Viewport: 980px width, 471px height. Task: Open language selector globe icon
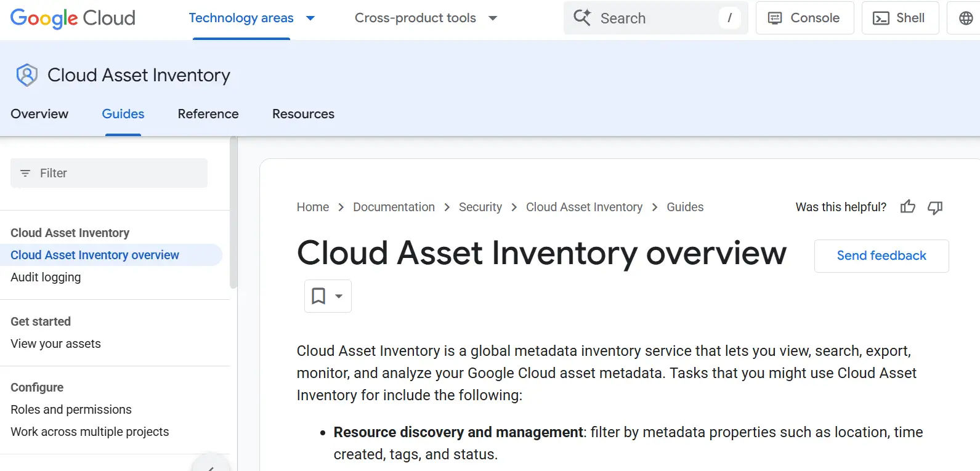(x=966, y=18)
